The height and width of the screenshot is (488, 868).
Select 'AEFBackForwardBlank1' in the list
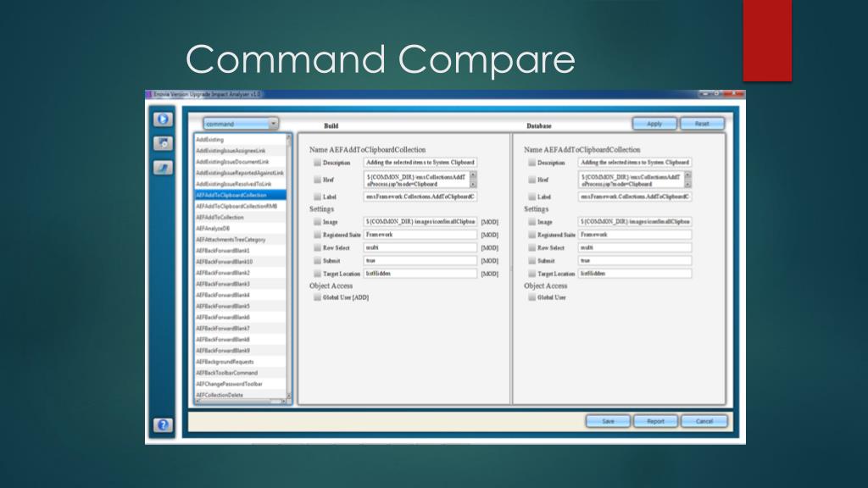pyautogui.click(x=240, y=251)
